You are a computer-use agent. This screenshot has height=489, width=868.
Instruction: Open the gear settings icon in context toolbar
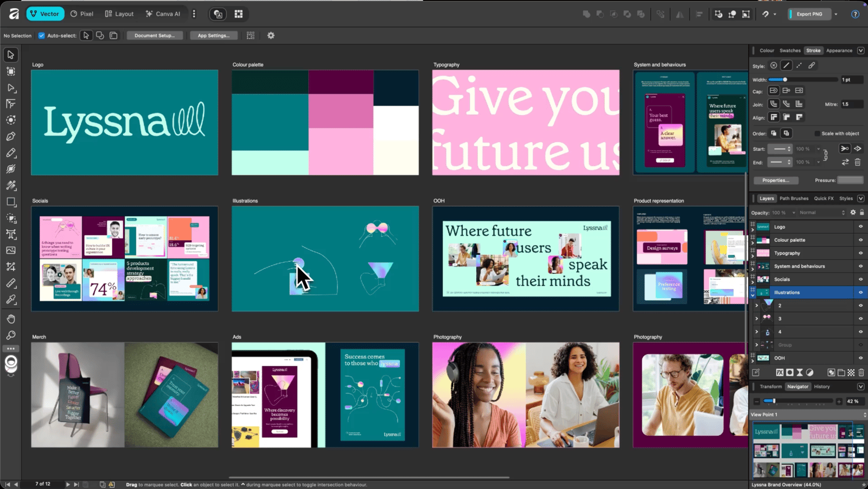[271, 35]
